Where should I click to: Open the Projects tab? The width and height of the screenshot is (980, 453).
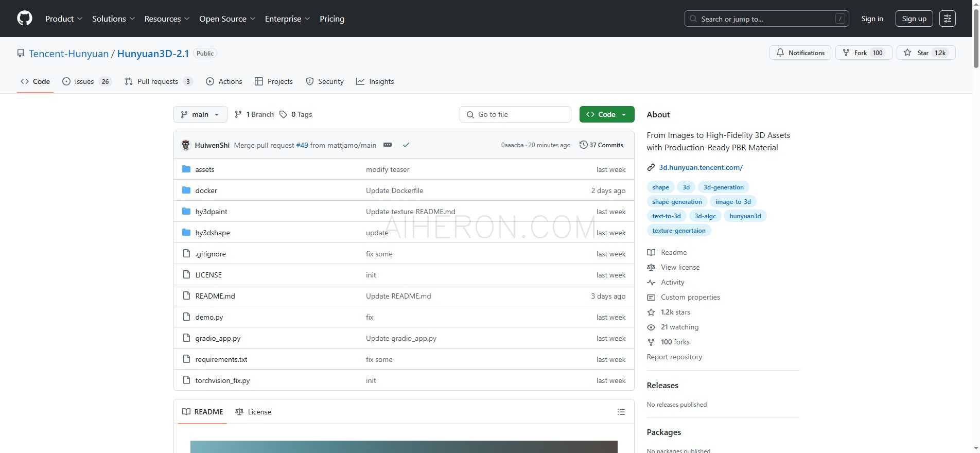pyautogui.click(x=274, y=81)
